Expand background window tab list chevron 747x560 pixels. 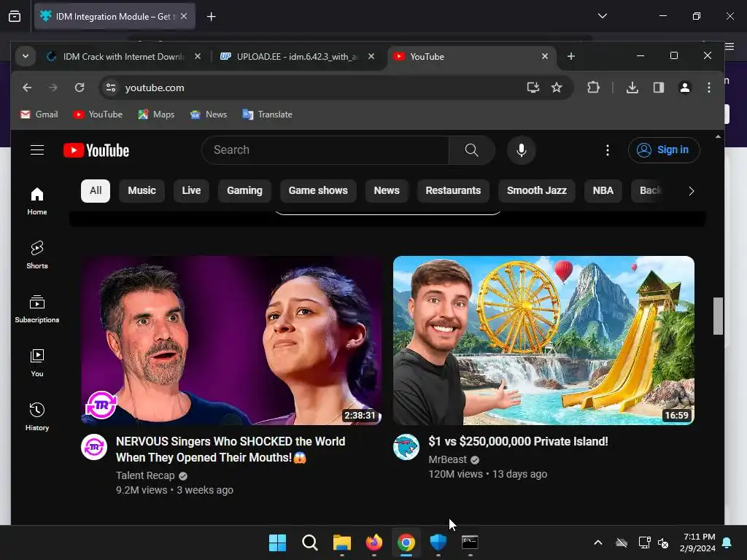point(602,16)
